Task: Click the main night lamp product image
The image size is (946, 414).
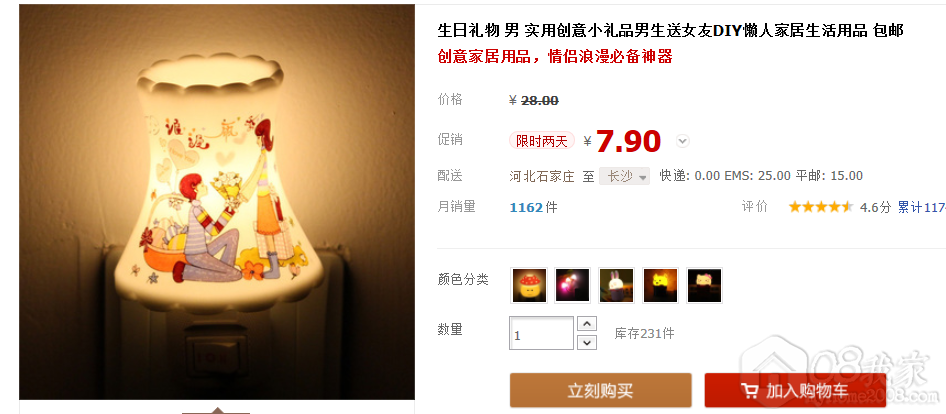Action: (217, 202)
